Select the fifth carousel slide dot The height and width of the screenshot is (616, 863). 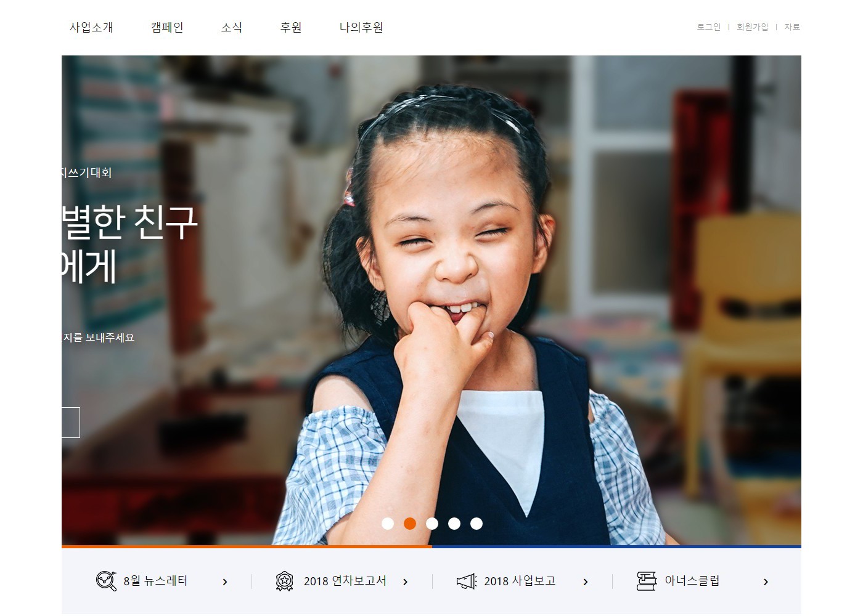476,524
